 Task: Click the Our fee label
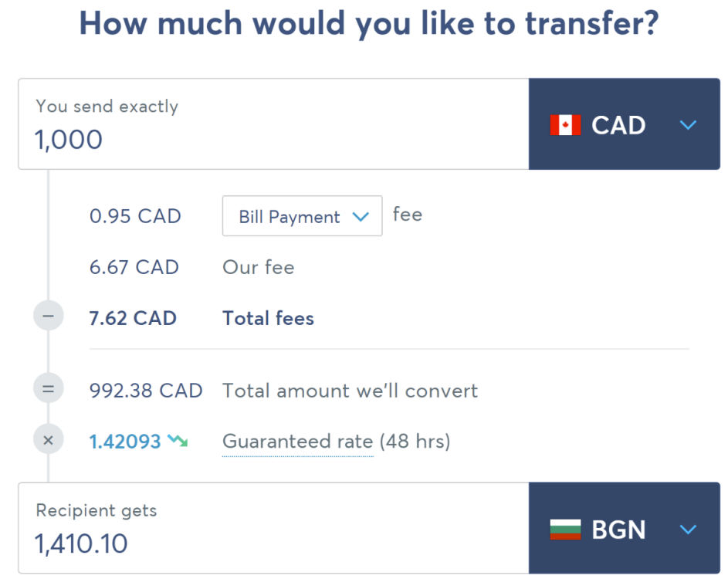259,267
